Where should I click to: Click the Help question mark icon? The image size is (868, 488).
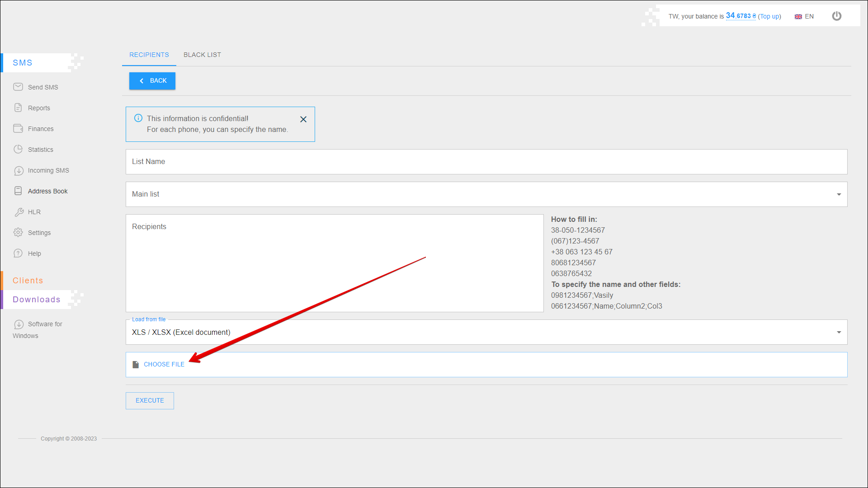coord(18,253)
